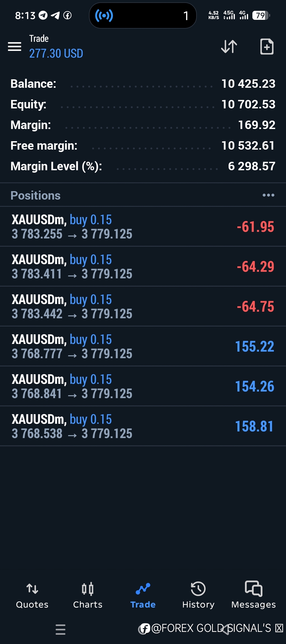Tap the 277.30 USD profit header
This screenshot has height=644, width=286.
click(x=56, y=53)
